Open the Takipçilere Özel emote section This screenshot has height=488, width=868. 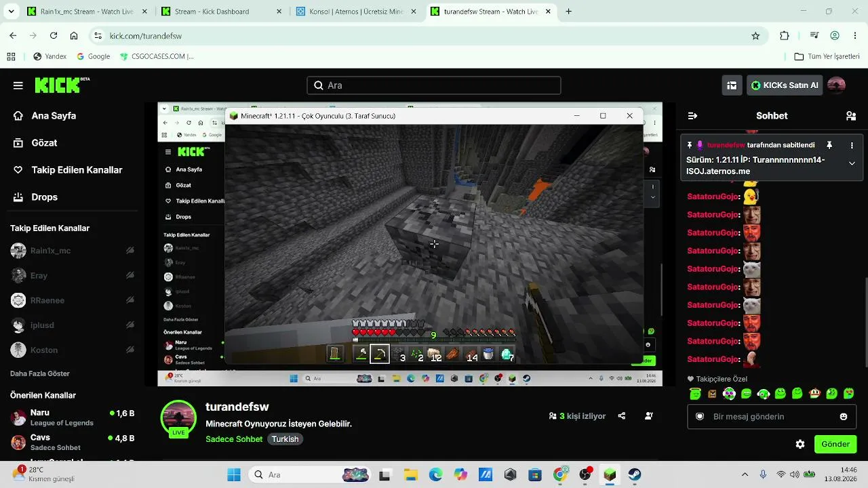(717, 379)
